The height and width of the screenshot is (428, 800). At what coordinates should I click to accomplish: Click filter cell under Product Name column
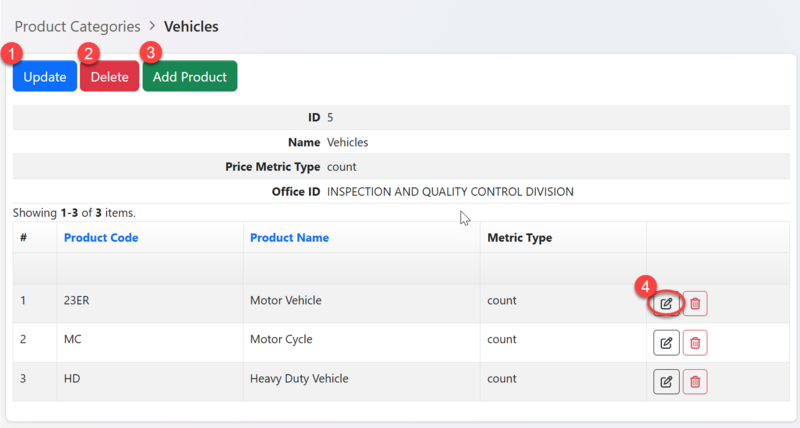pyautogui.click(x=360, y=268)
